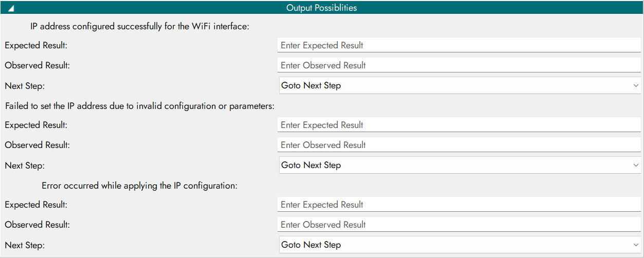Open Next Step dropdown for invalid configuration
The image size is (644, 258).
459,165
